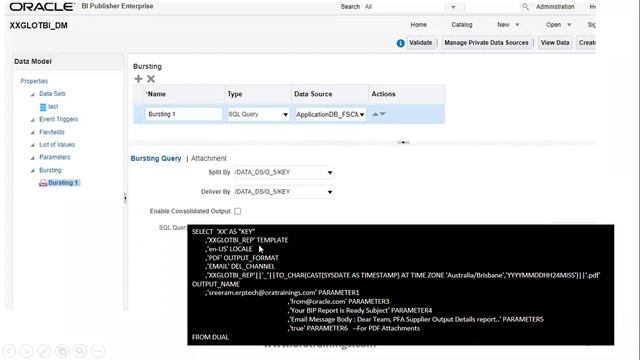This screenshot has height=360, width=640.
Task: Select Event Triggers label in tree
Action: coord(58,120)
